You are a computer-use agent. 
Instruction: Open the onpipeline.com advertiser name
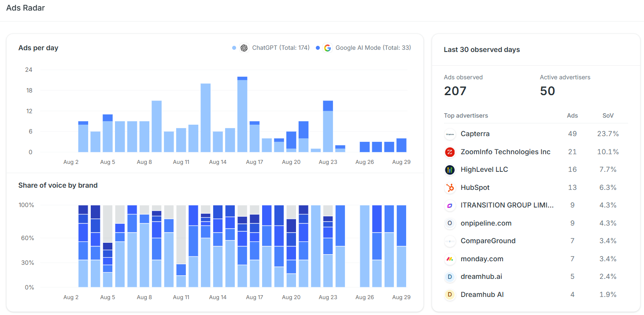486,223
